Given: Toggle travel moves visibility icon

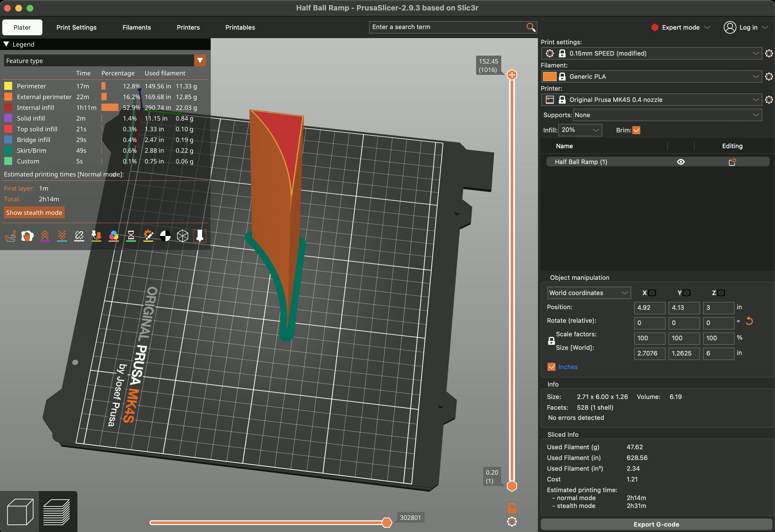Looking at the screenshot, I should coord(10,236).
